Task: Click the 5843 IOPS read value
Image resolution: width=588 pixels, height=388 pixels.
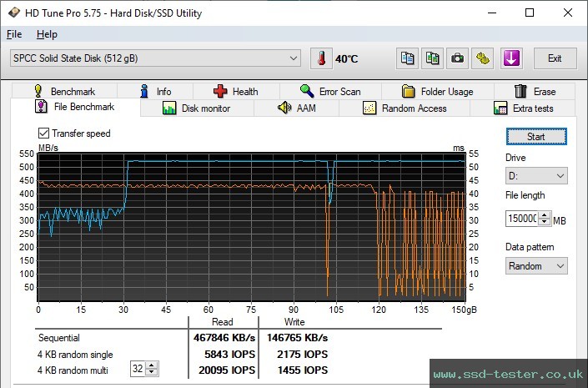Action: point(229,355)
